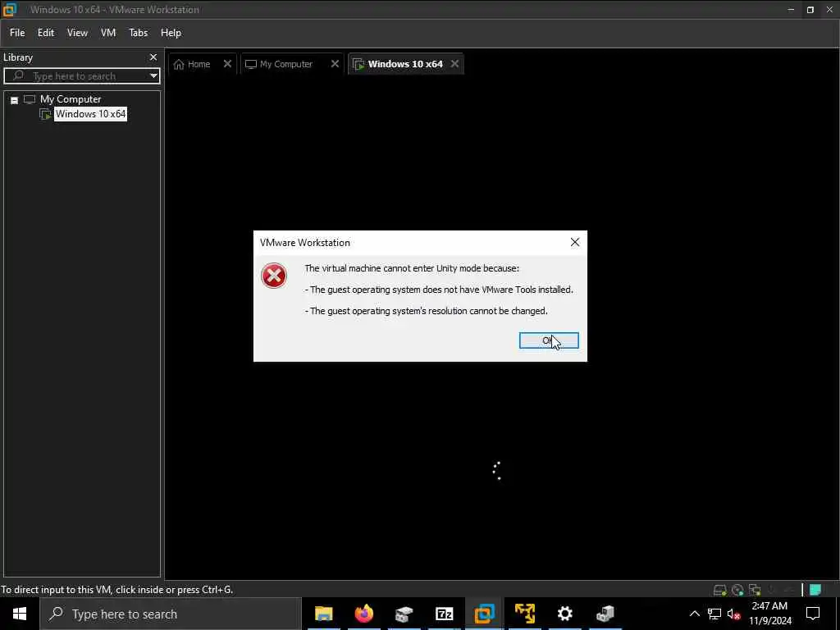Screen dimensions: 840x630
Task: Click the red error icon in the dialog
Action: [x=274, y=276]
